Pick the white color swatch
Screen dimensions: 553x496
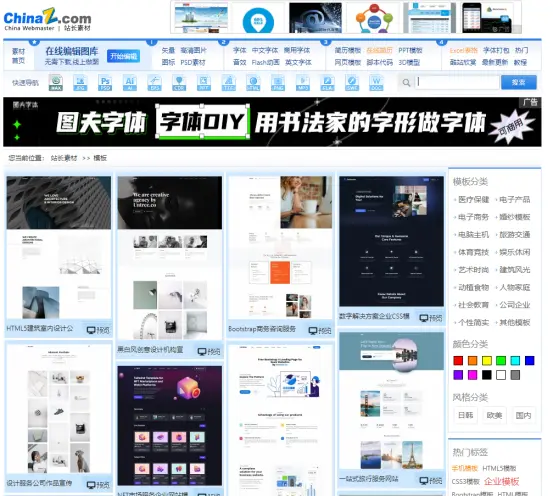click(501, 375)
